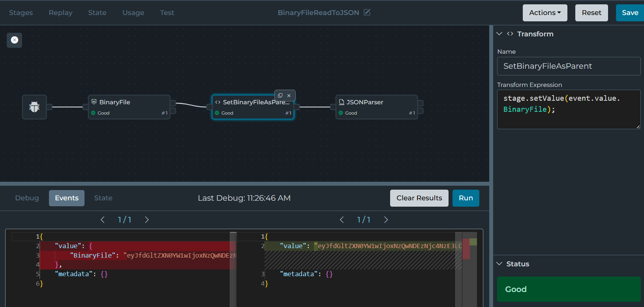
Task: Click the Good status bar
Action: point(569,289)
